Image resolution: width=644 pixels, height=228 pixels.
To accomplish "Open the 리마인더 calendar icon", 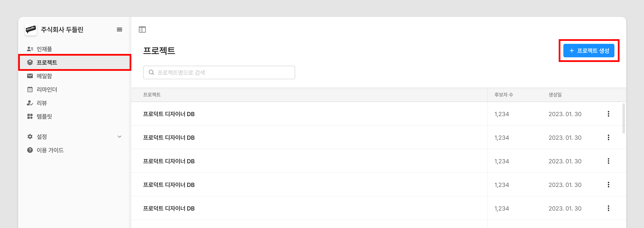I will pyautogui.click(x=30, y=89).
